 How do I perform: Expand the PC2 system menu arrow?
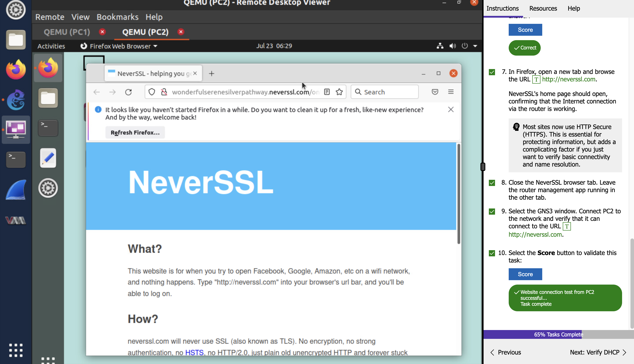click(475, 46)
